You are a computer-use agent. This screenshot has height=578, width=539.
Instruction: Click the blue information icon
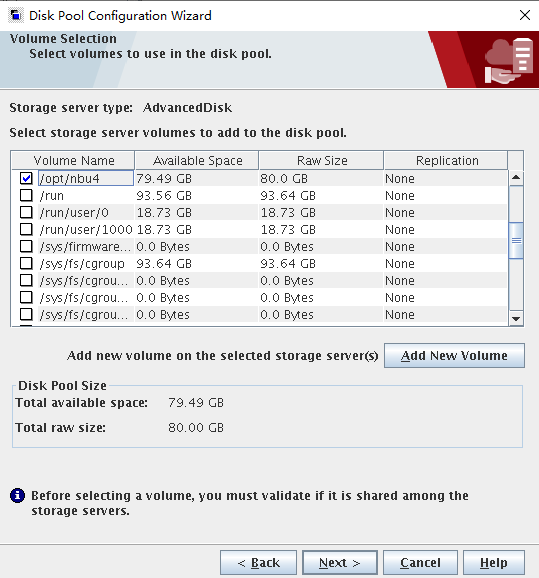(x=17, y=495)
